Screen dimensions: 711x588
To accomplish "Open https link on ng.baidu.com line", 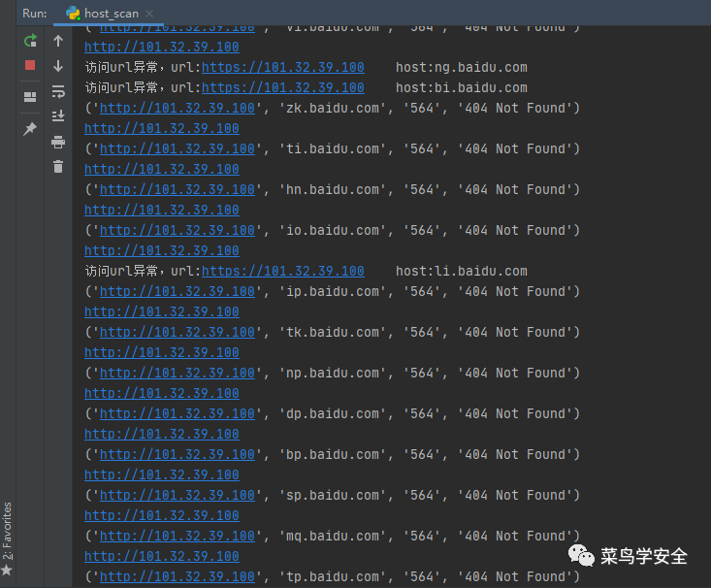I will (x=283, y=68).
